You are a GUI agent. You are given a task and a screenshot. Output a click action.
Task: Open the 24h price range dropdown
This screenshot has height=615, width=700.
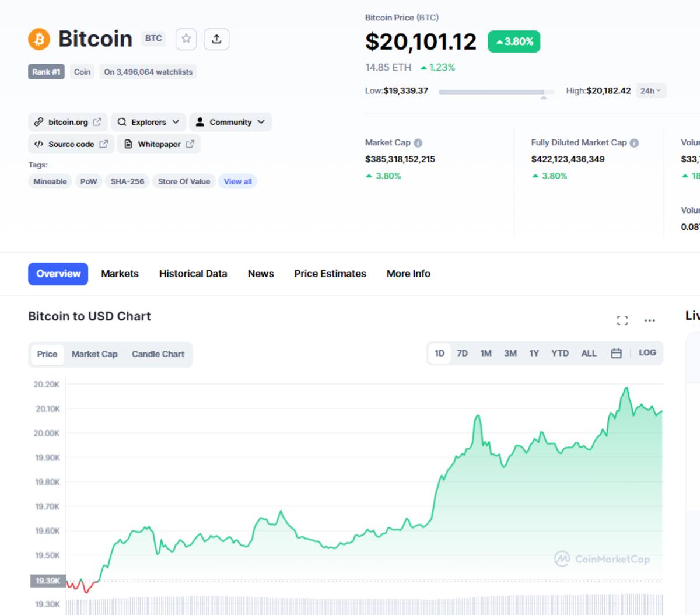pyautogui.click(x=651, y=90)
